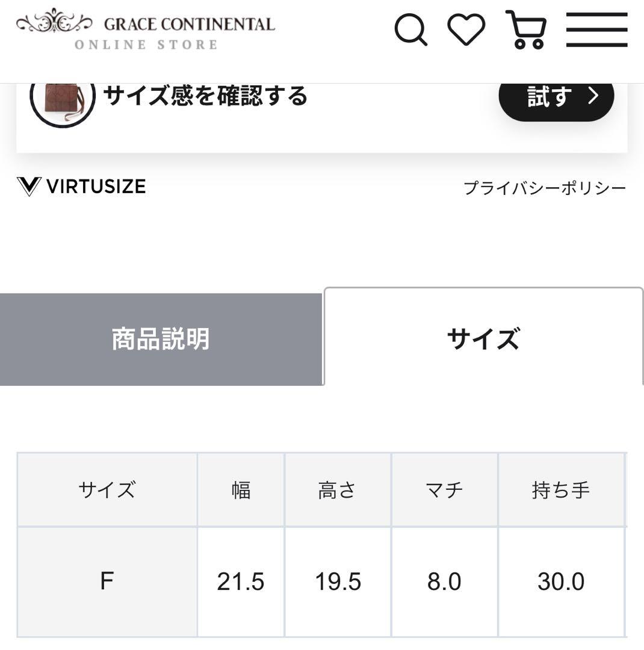The width and height of the screenshot is (644, 650).
Task: Select the マチ column header
Action: coord(445,489)
